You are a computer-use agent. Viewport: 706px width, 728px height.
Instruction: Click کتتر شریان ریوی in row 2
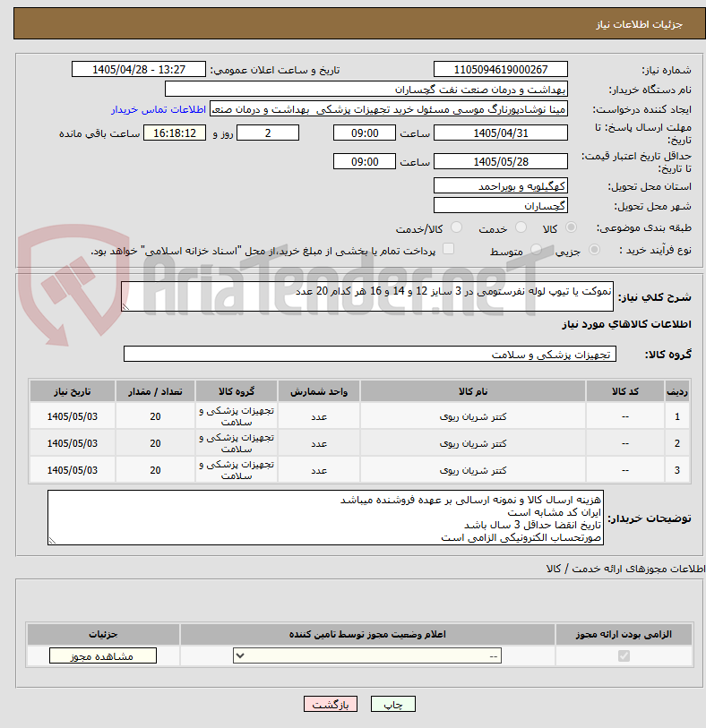(x=473, y=444)
